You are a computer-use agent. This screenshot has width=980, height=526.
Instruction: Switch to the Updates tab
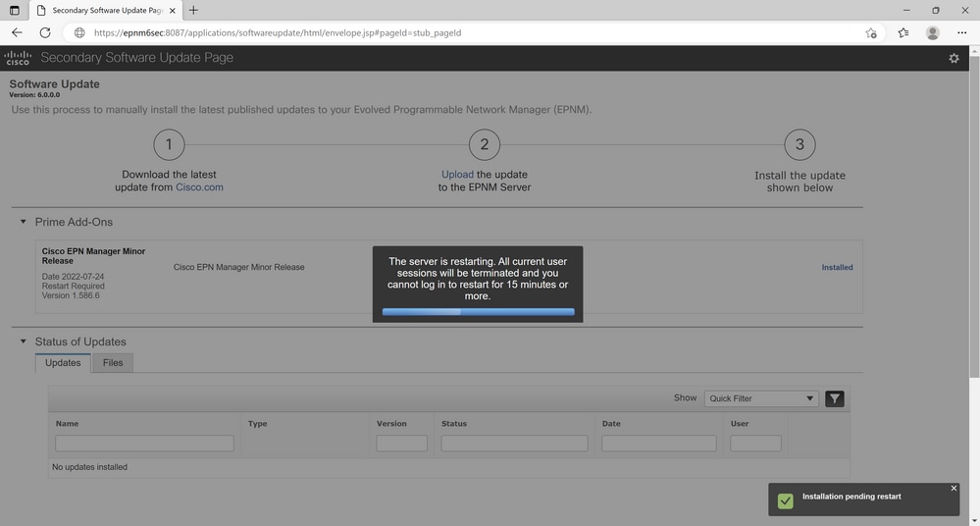coord(63,363)
